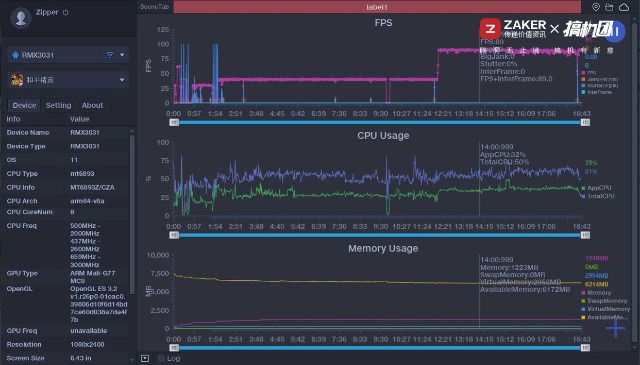Click the location pin icon in the top bar
640x365 pixels.
pos(596,7)
